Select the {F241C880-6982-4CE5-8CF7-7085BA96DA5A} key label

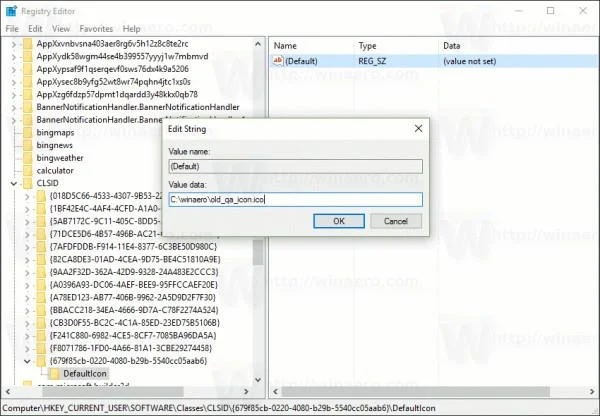[x=133, y=336]
